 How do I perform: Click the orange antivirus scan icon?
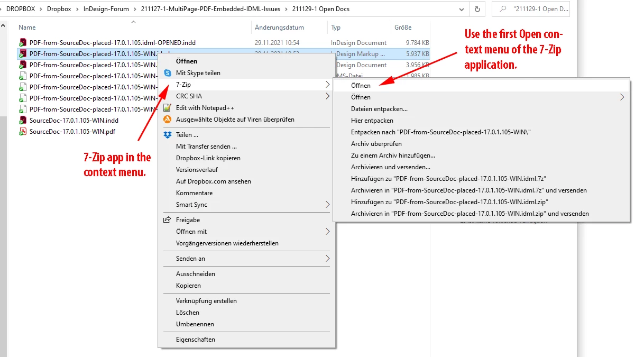(168, 120)
